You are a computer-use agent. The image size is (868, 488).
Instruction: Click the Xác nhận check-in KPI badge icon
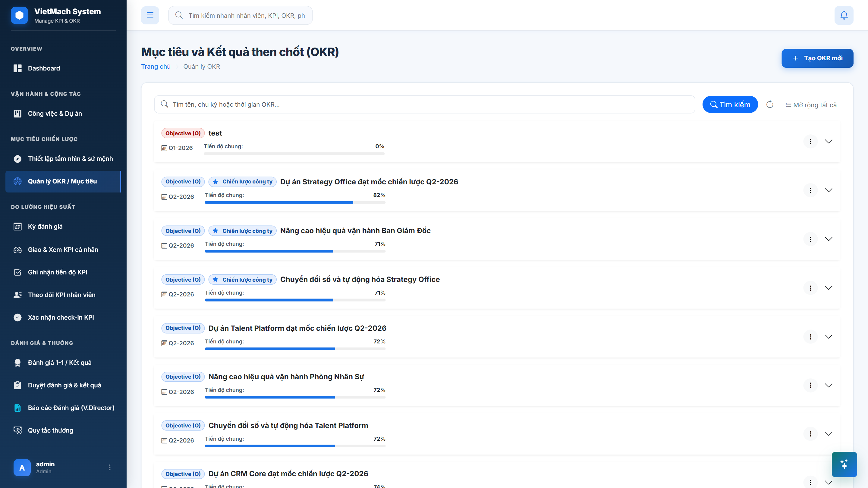pos(17,317)
